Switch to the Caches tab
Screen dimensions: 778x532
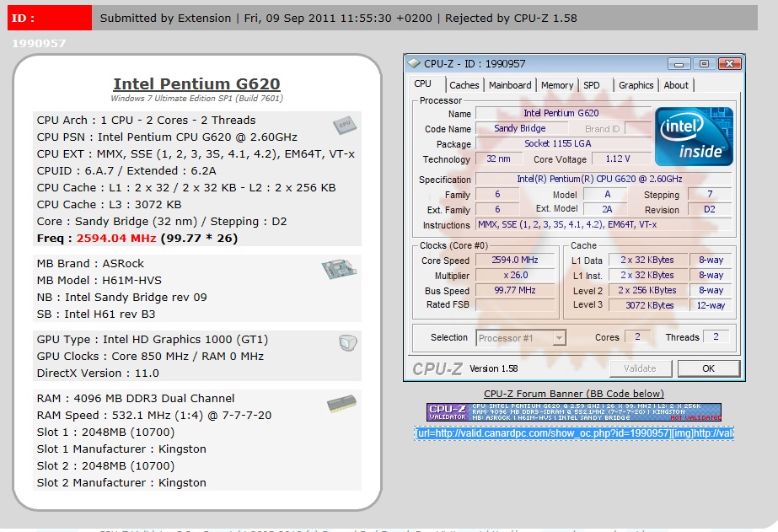coord(464,85)
